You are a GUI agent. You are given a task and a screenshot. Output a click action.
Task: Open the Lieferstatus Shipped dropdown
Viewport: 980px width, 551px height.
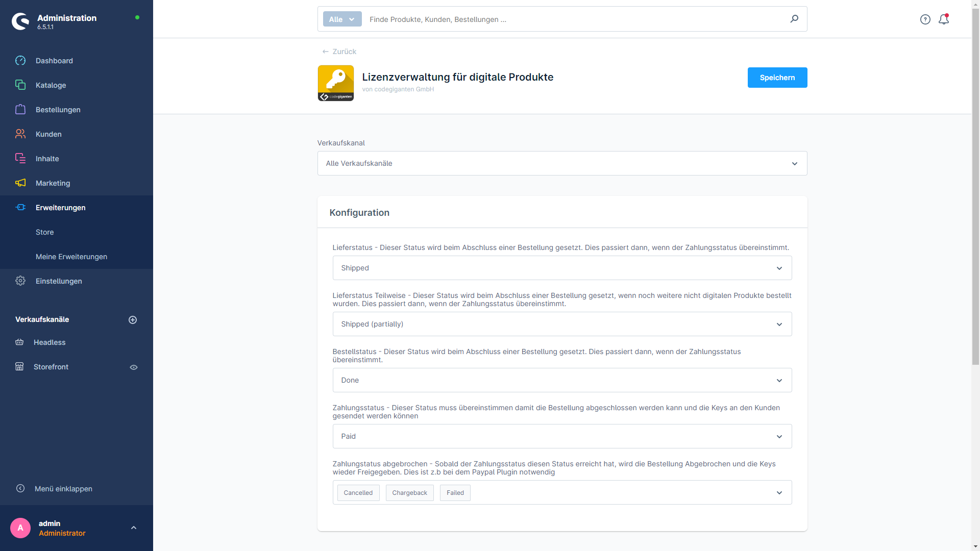coord(562,268)
